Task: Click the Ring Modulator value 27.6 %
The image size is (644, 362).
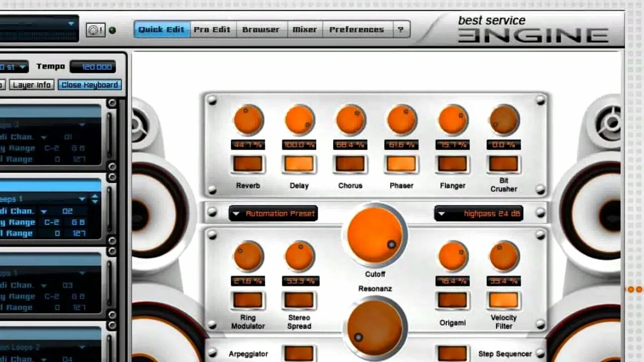Action: (249, 281)
